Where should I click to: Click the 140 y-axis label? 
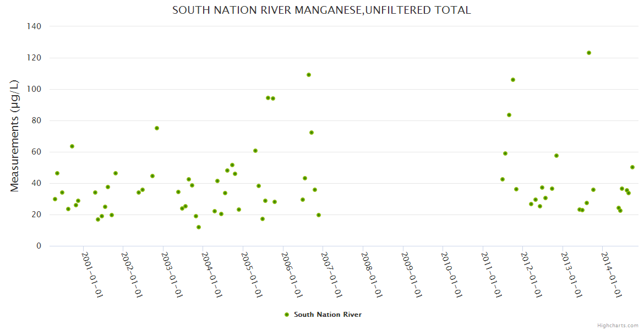click(x=34, y=26)
